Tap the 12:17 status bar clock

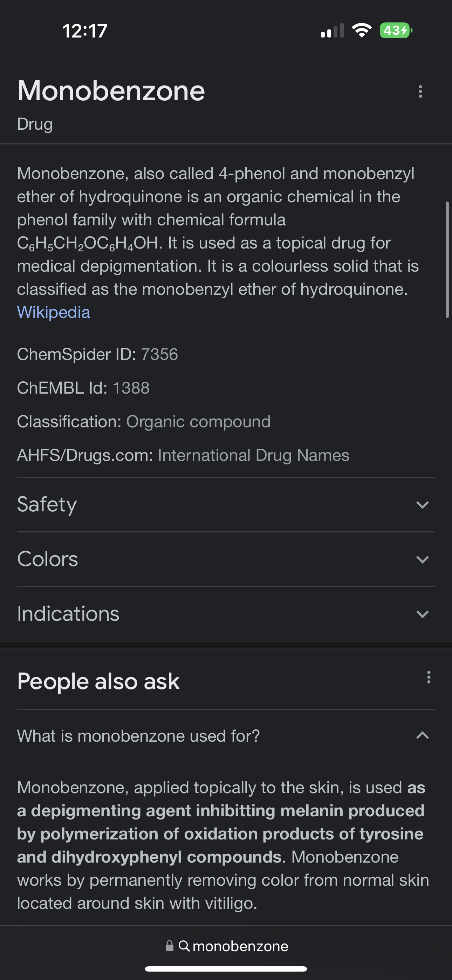[x=85, y=31]
